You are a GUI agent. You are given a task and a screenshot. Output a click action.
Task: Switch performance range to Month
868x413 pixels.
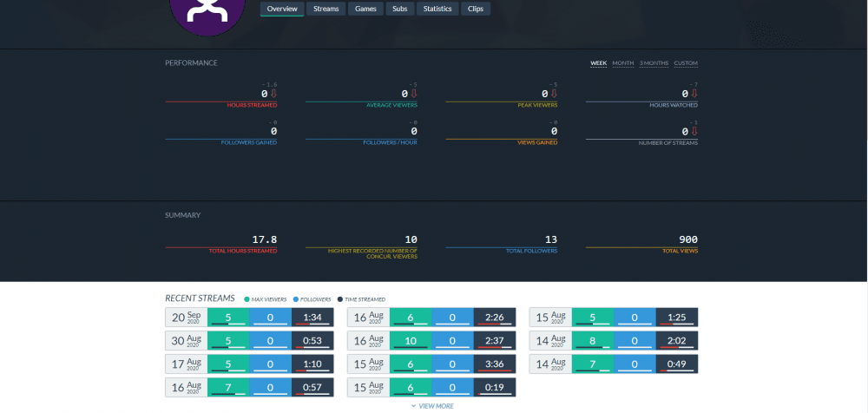622,63
